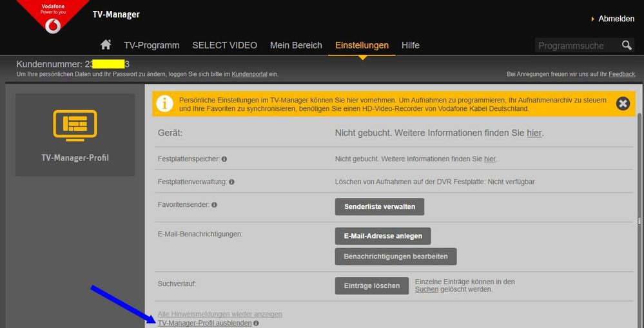The height and width of the screenshot is (328, 644).
Task: Click the vertical scrollbar on right edge
Action: point(639,221)
